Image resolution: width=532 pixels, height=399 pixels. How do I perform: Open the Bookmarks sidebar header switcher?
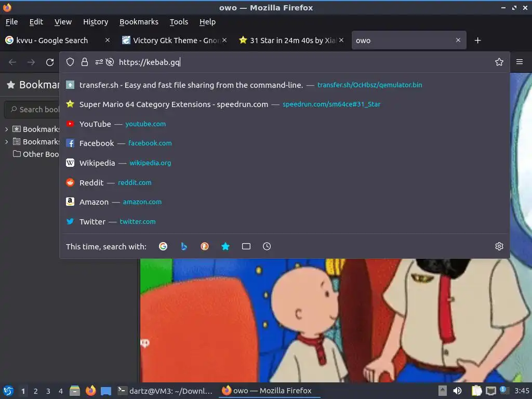point(33,85)
